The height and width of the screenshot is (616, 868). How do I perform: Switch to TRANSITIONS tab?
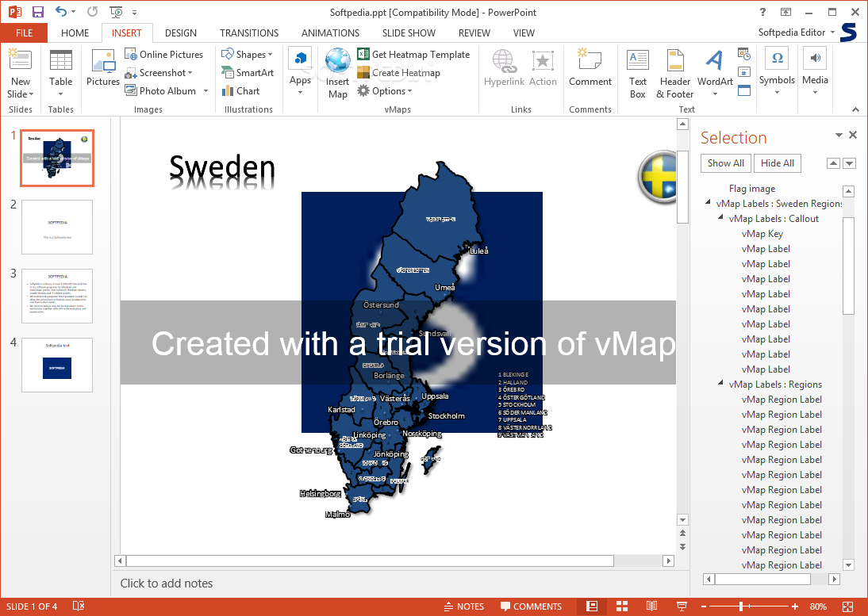pos(249,33)
